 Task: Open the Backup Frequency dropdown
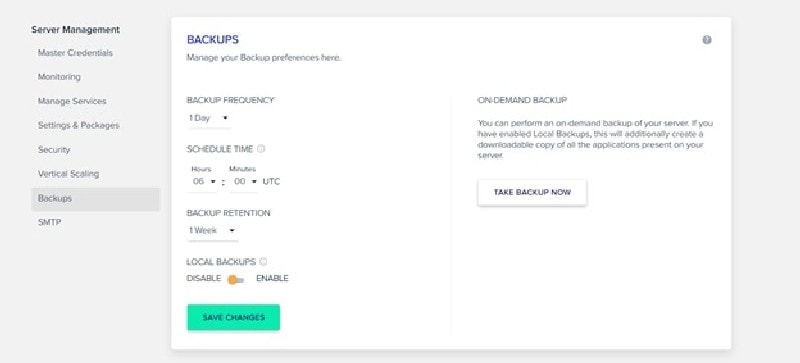coord(209,118)
